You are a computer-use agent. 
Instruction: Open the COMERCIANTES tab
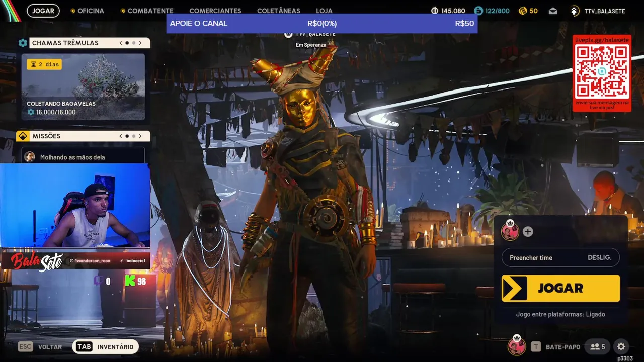coord(215,11)
